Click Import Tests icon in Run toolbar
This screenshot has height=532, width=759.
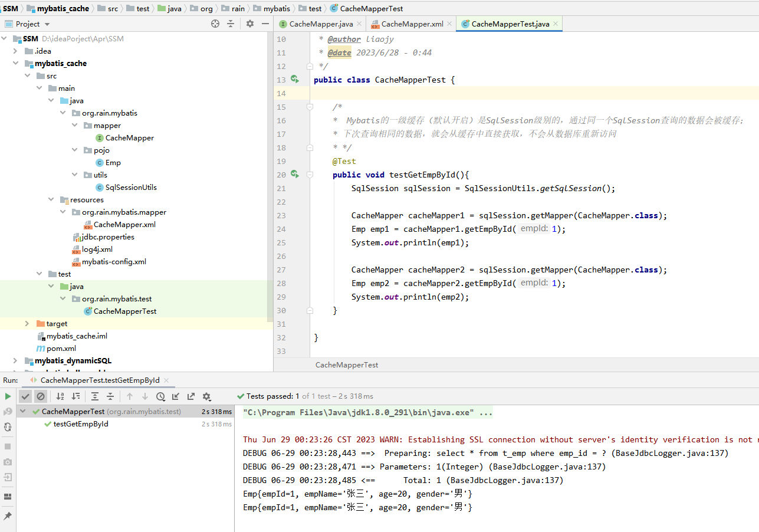176,396
